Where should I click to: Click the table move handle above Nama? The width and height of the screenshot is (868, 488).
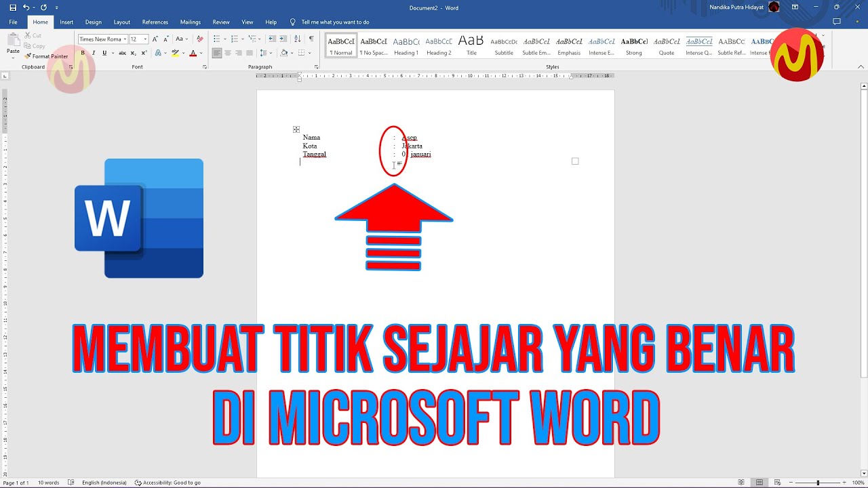[296, 129]
